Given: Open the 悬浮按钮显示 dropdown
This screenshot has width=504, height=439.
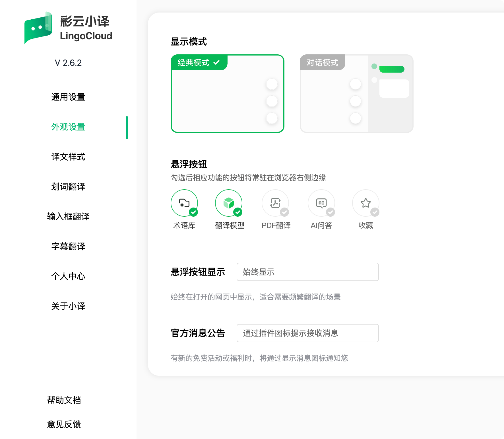Looking at the screenshot, I should [307, 272].
